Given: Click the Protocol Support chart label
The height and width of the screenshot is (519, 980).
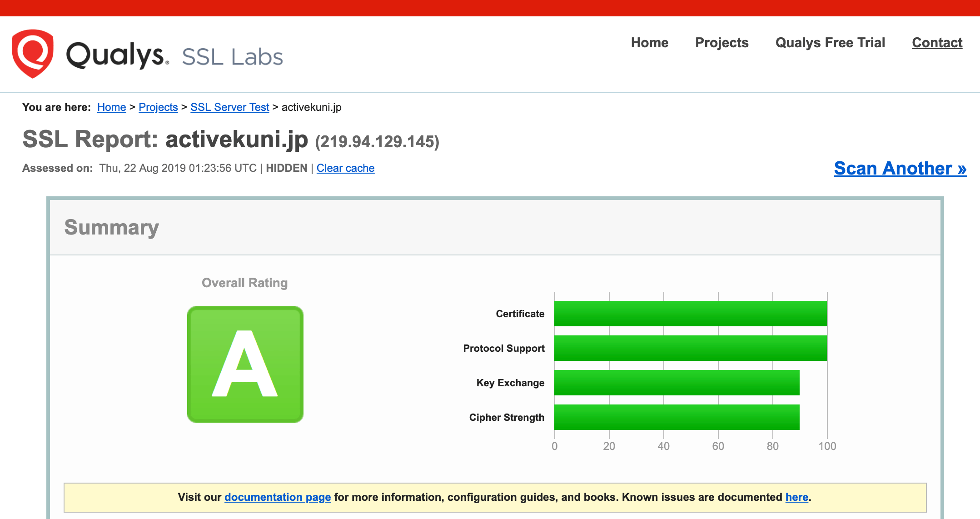Looking at the screenshot, I should point(504,348).
